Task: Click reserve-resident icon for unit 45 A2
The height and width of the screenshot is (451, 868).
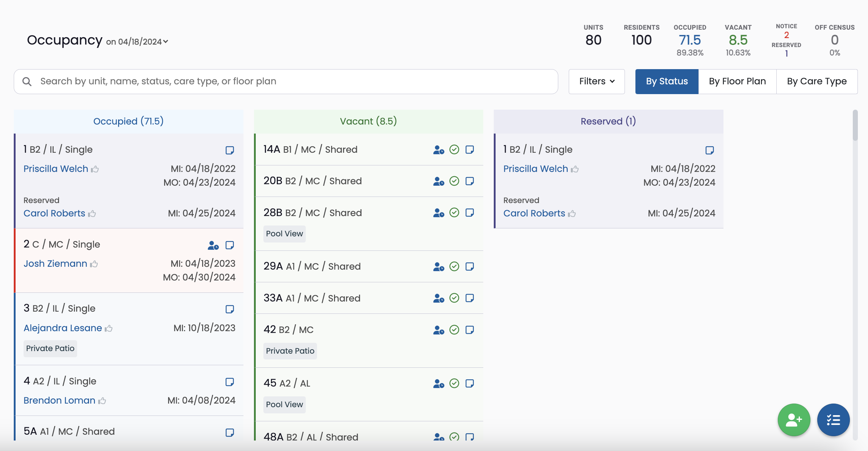Action: [x=439, y=384]
